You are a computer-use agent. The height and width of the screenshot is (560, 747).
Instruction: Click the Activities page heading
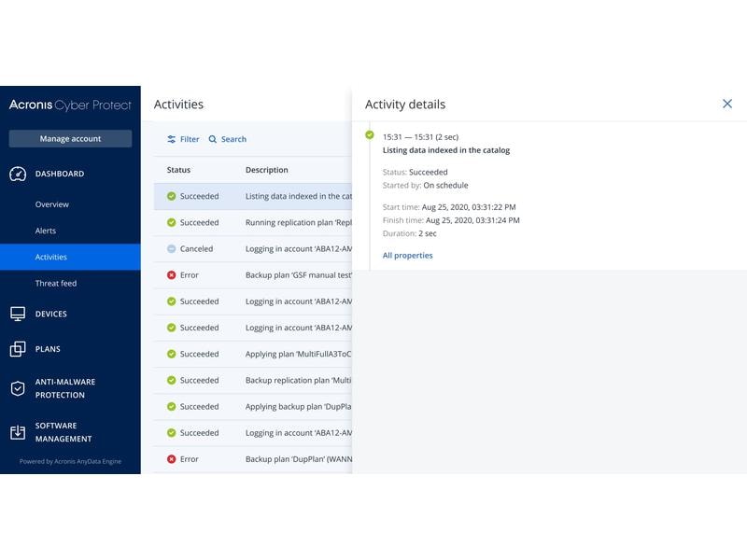click(x=178, y=105)
